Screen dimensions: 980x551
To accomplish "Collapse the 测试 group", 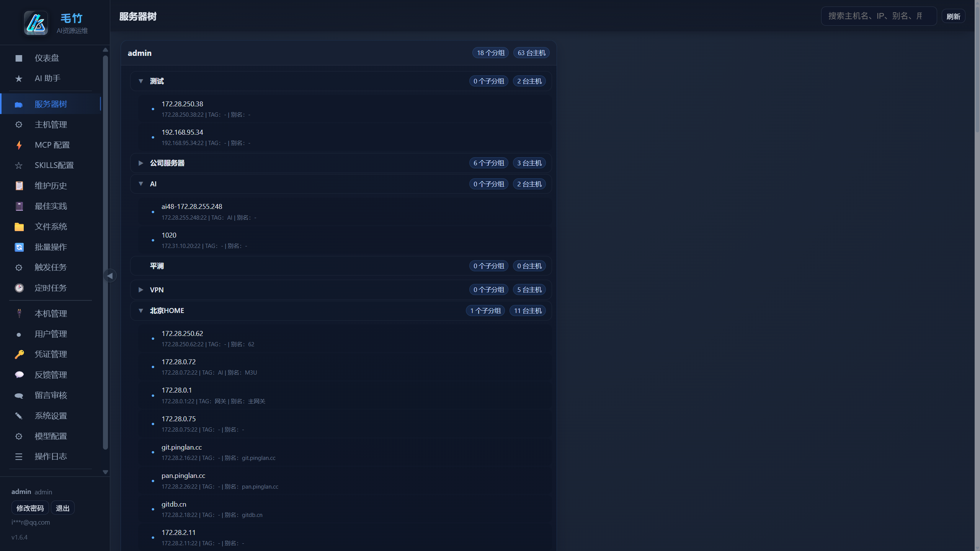I will 141,81.
